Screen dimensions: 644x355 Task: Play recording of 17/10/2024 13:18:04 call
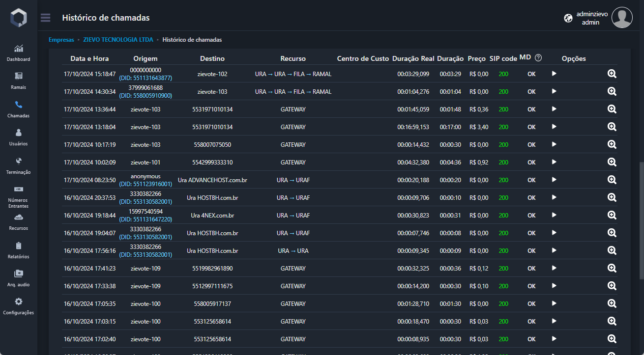[554, 127]
